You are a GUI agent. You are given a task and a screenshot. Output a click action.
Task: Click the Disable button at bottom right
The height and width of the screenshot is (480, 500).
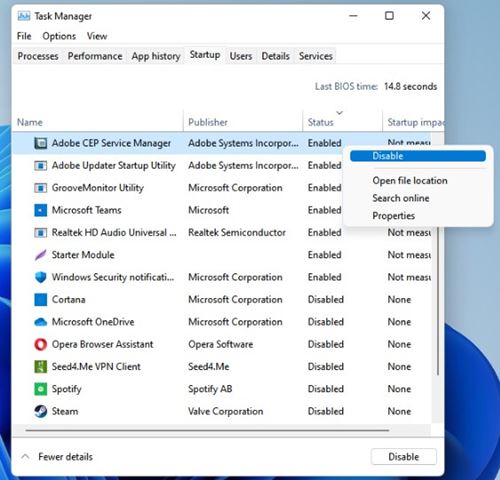pos(404,457)
